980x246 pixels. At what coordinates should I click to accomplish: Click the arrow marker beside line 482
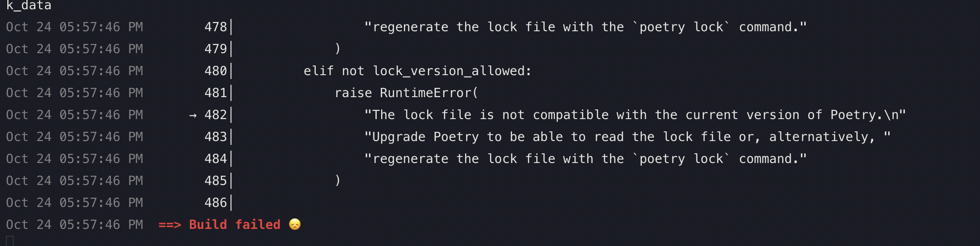193,115
